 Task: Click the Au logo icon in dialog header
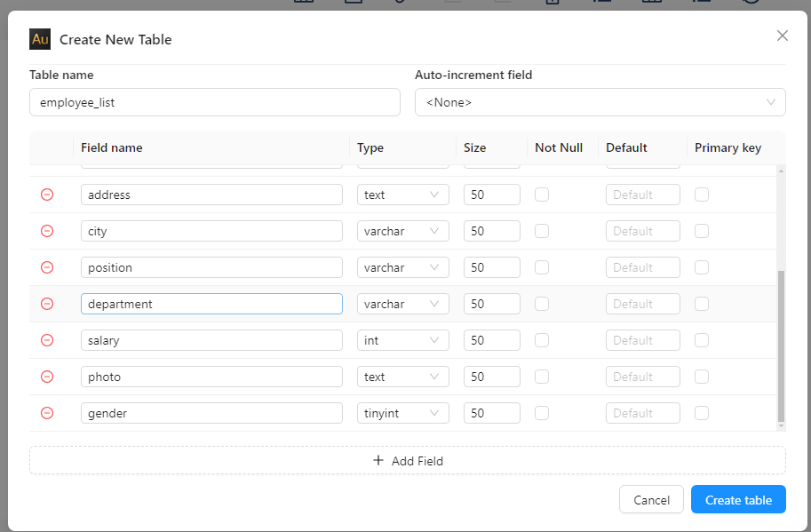pos(40,39)
